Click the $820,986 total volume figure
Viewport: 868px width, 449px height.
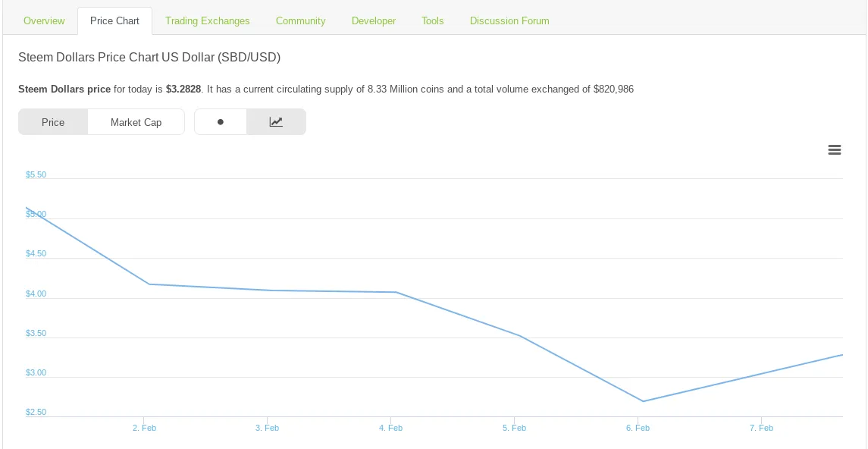[613, 89]
